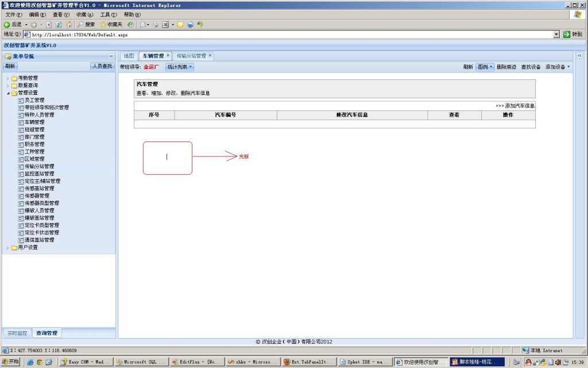
Task: Open the address bar dropdown arrow
Action: [x=556, y=34]
